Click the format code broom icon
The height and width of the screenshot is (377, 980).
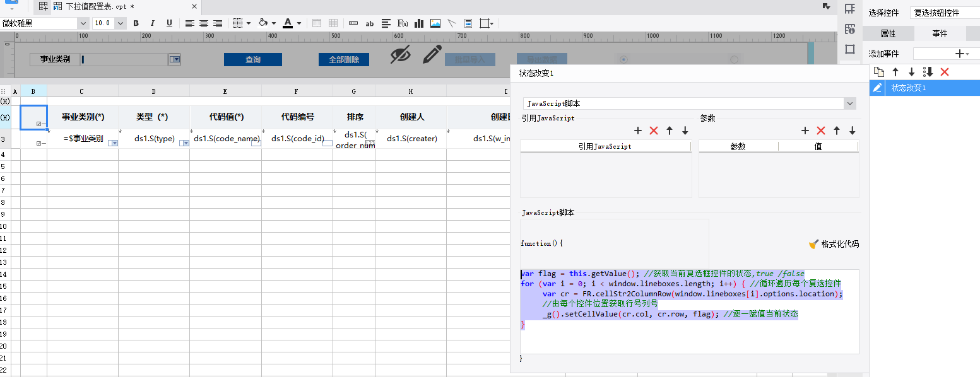(x=814, y=244)
